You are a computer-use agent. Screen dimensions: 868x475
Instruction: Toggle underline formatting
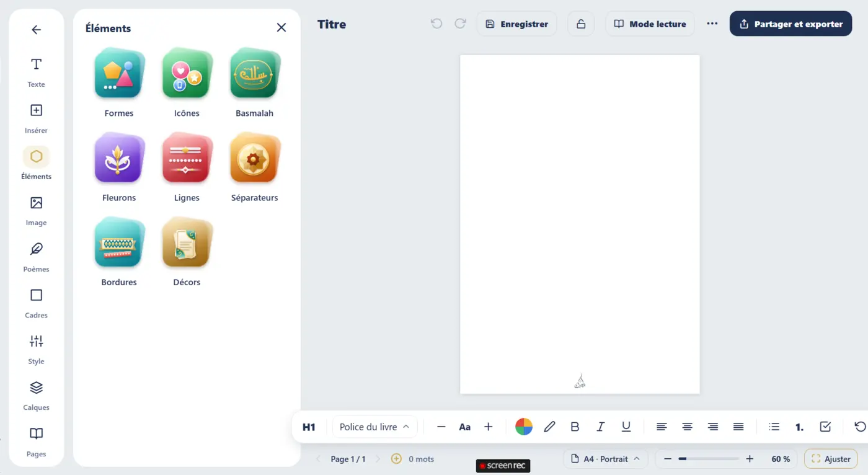(626, 427)
